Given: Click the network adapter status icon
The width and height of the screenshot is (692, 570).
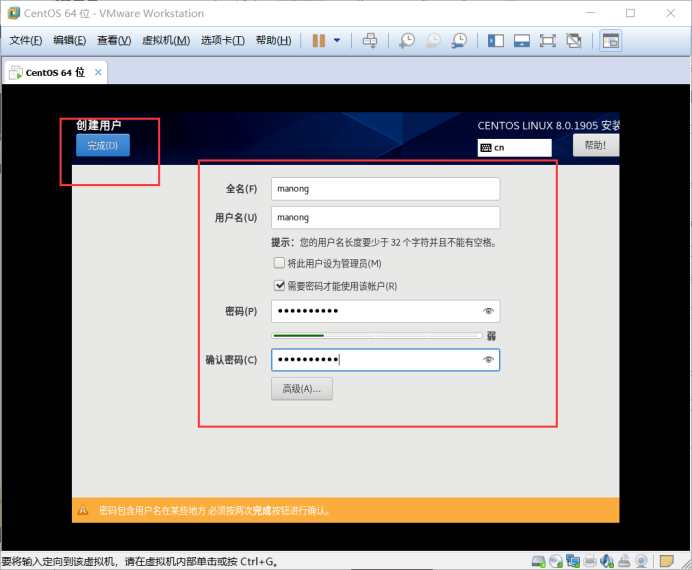Looking at the screenshot, I should point(573,561).
